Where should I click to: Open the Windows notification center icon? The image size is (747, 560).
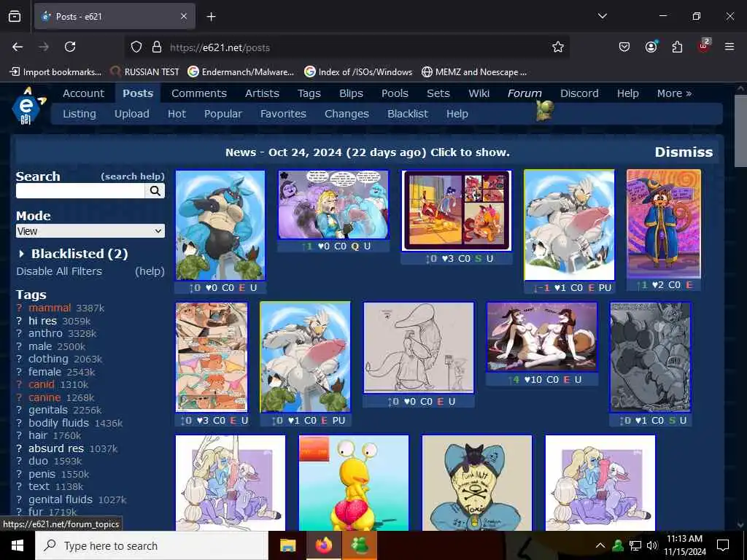coord(723,545)
